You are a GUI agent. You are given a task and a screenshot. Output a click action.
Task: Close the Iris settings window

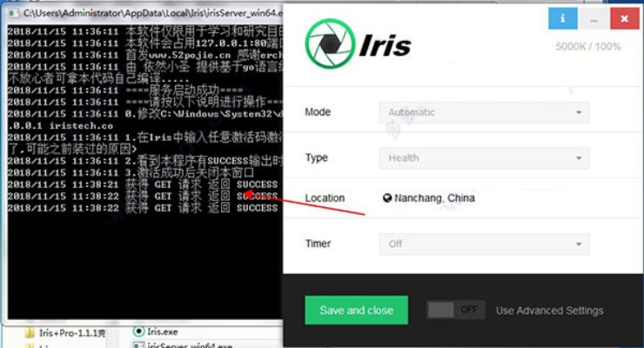click(x=621, y=17)
